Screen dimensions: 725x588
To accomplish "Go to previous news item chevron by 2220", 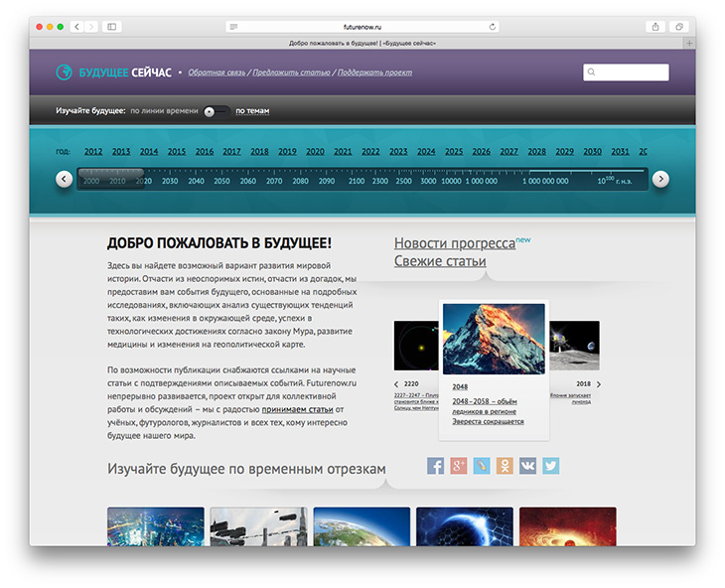I will 397,384.
